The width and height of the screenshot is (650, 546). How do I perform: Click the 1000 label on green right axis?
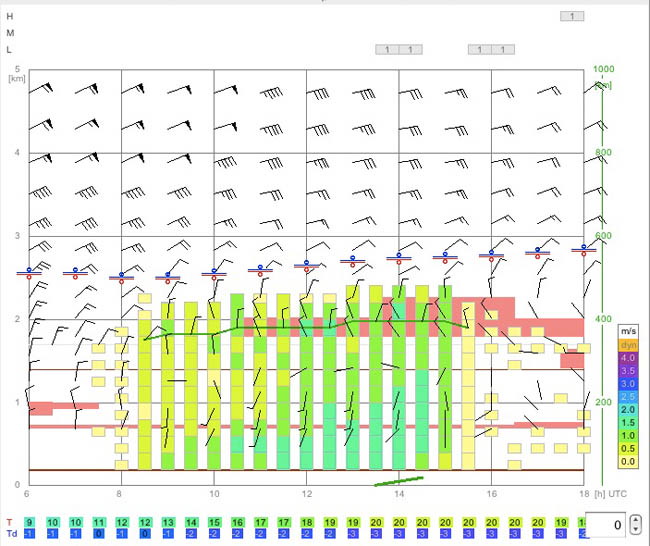coord(603,69)
